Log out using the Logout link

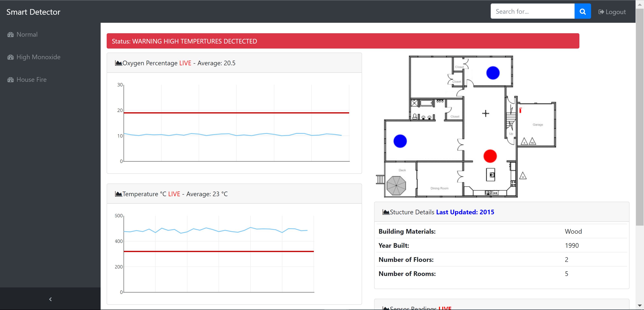612,12
